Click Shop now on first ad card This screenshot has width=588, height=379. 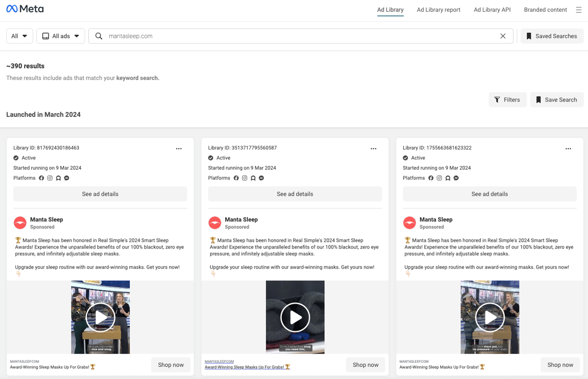(x=171, y=365)
